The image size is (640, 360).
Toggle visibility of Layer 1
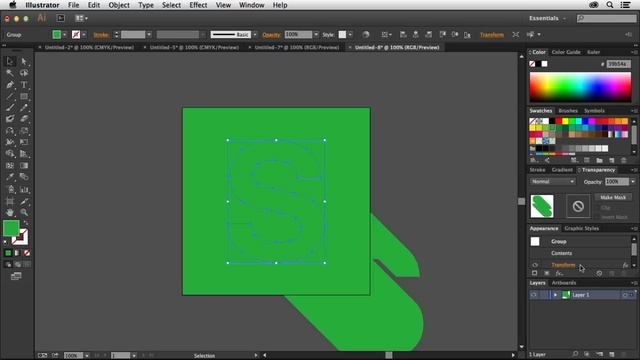pos(533,295)
